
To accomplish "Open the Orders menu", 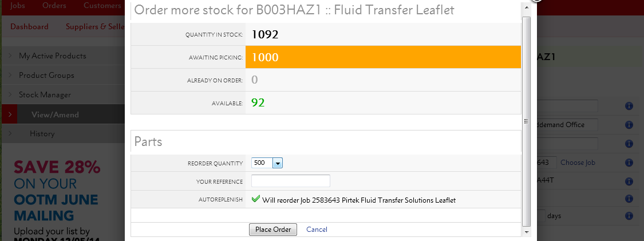I will click(54, 6).
